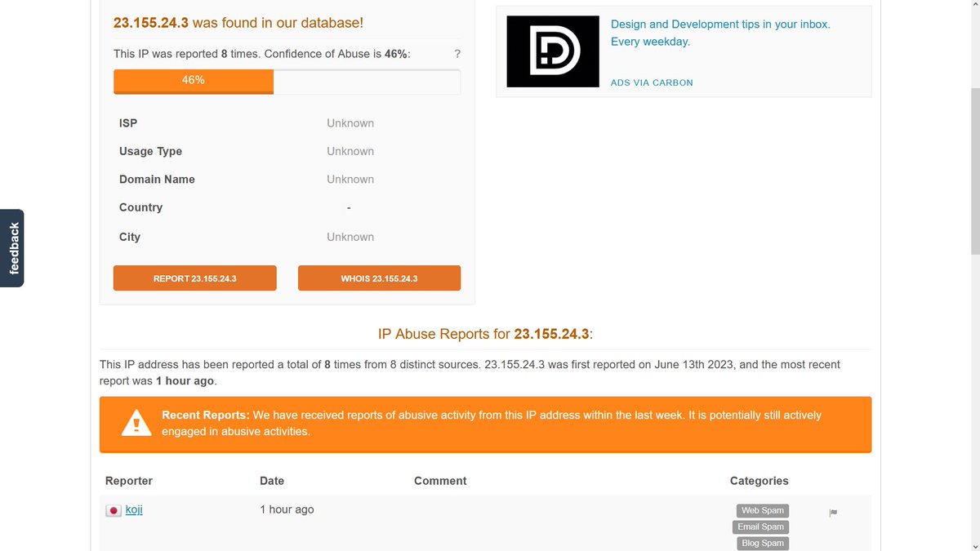The height and width of the screenshot is (551, 980).
Task: Click the Usage Type label
Action: click(150, 151)
